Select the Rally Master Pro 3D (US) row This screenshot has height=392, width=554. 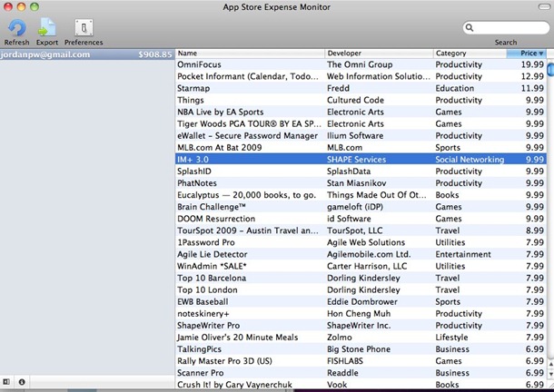point(361,361)
